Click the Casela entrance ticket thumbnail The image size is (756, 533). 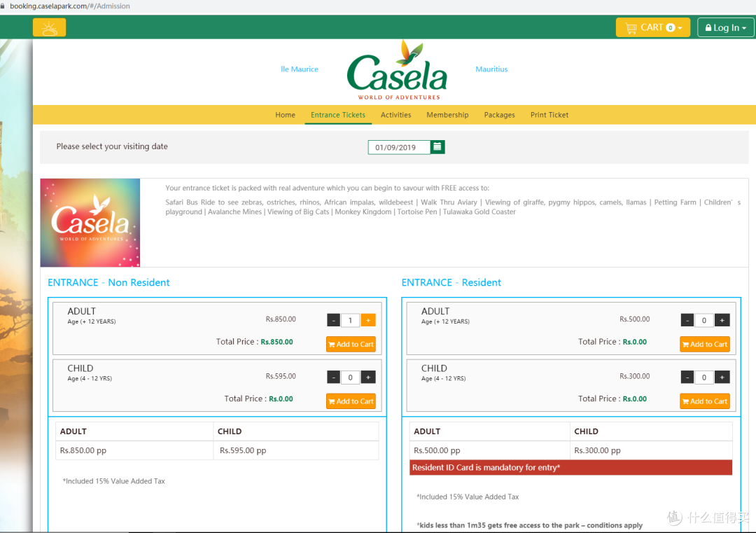click(90, 223)
